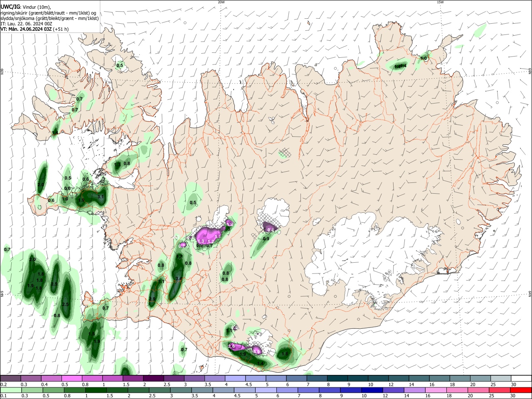Image resolution: width=532 pixels, height=399 pixels.
Task: Click the "IT: Lau. 22. 06. 2024 00Z" line
Action: tap(26, 24)
